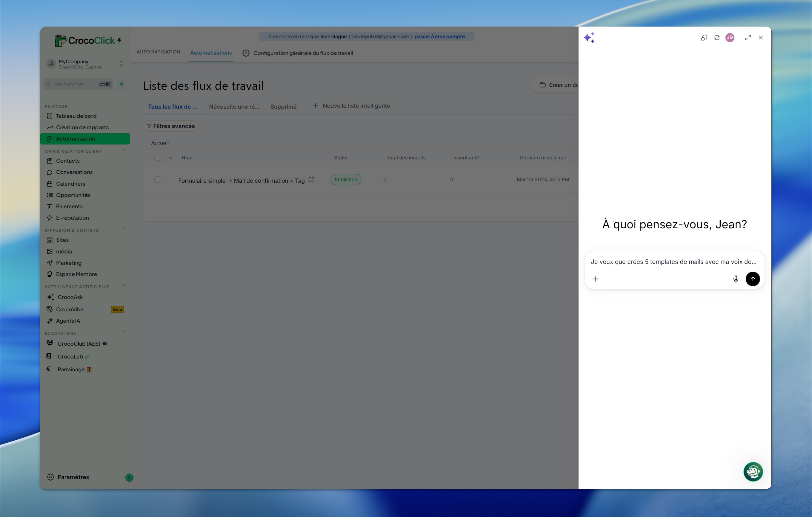Click the purple sparkle assistant logo

589,38
